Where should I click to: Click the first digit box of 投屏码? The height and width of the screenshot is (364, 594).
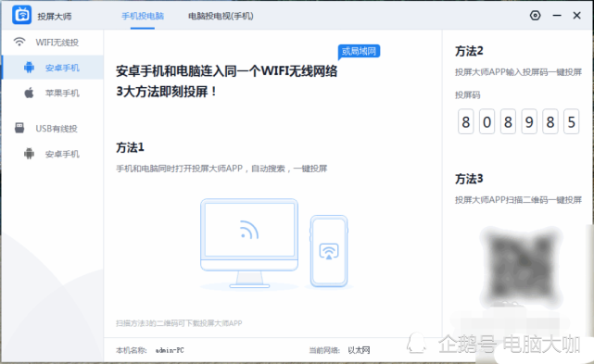pos(465,121)
